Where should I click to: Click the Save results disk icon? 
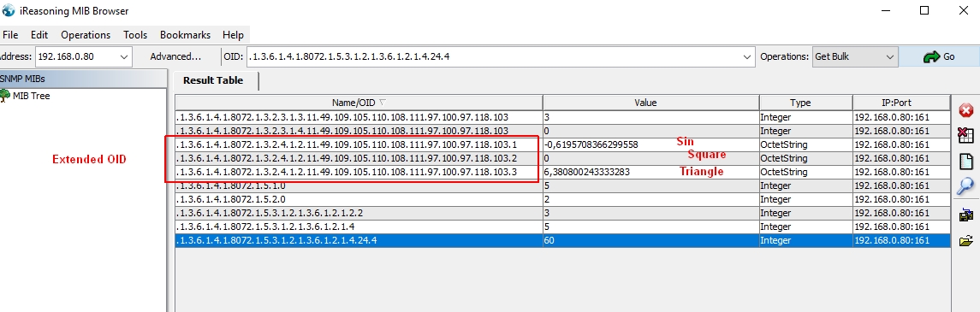tap(966, 215)
